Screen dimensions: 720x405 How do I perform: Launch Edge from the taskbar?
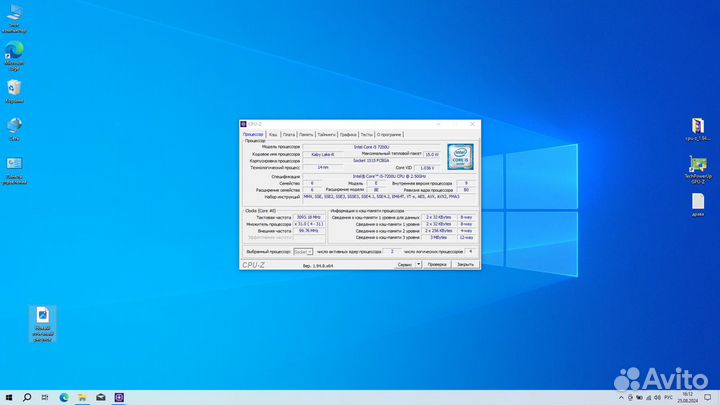[x=64, y=397]
